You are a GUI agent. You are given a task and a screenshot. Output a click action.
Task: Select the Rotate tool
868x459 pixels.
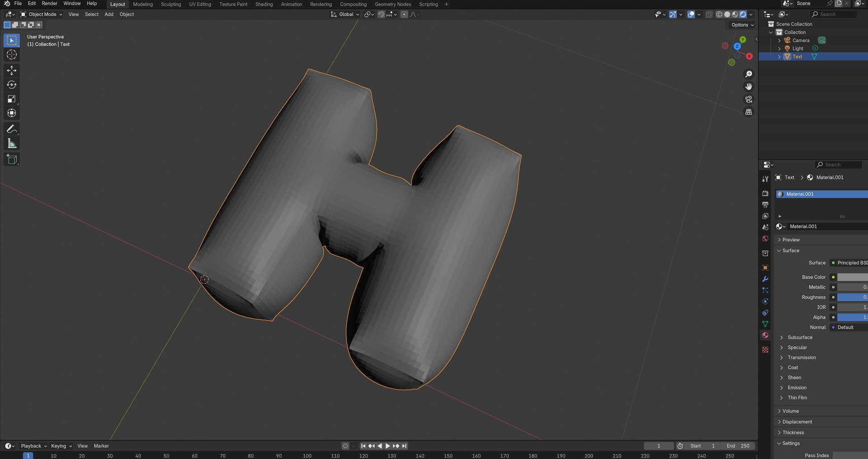(x=12, y=85)
